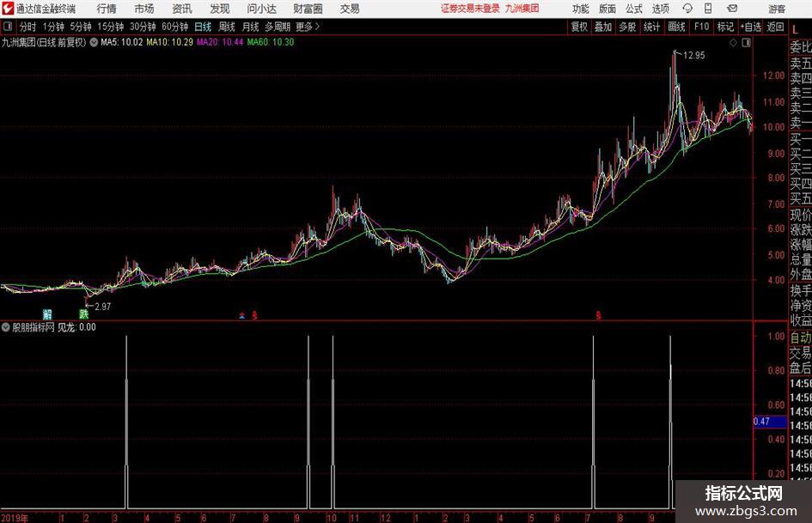Click the diamond icon at chart top-right
Screen dimensions: 812x523
coord(733,43)
